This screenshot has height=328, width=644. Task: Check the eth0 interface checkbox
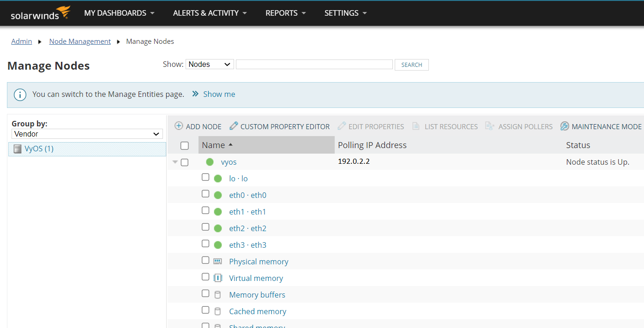pos(205,194)
